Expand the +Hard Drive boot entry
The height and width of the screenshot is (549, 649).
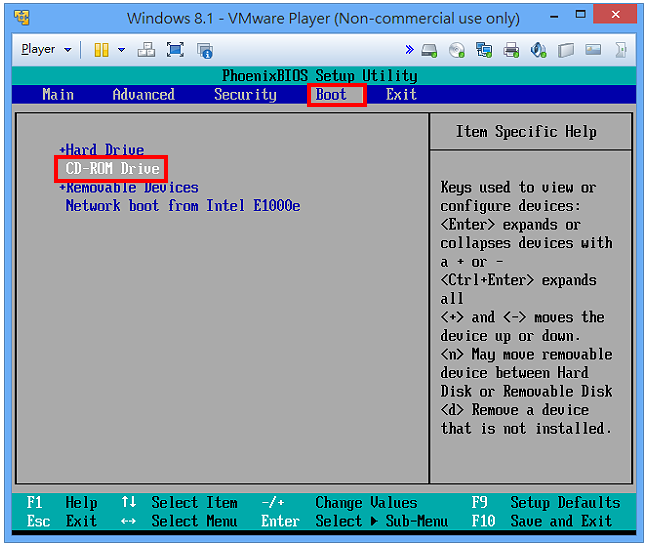102,150
